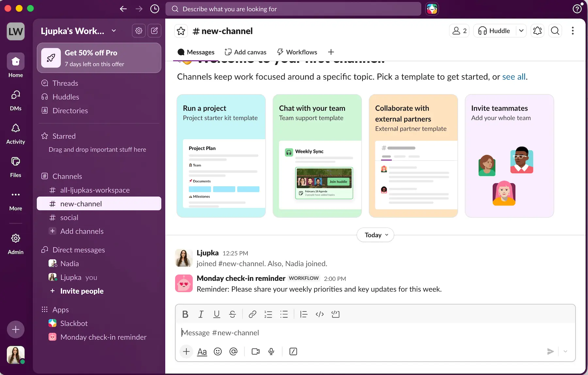Open DMs in left rail
This screenshot has height=375, width=588.
16,101
